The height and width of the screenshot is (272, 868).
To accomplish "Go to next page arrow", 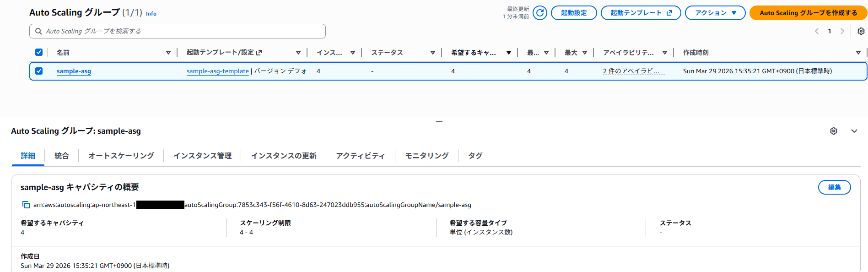I will pyautogui.click(x=842, y=31).
